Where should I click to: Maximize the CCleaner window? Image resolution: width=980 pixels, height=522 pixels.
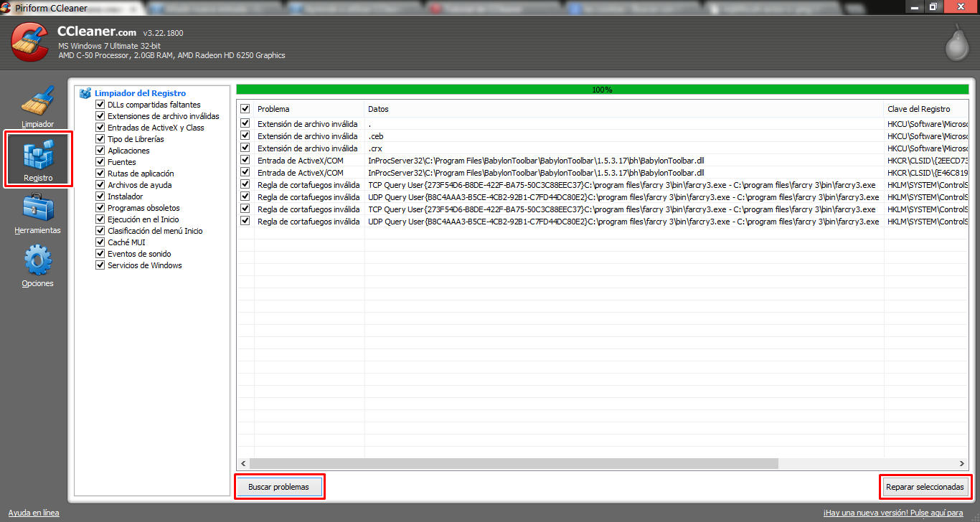point(933,6)
